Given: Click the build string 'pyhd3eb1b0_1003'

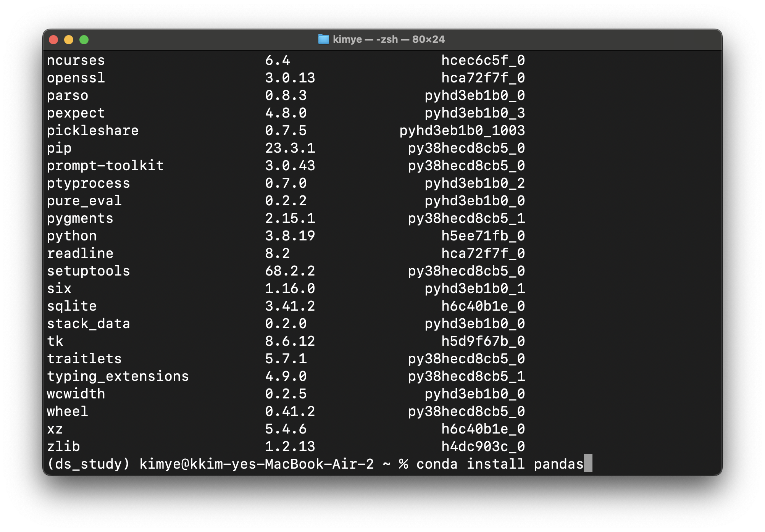Looking at the screenshot, I should tap(462, 131).
